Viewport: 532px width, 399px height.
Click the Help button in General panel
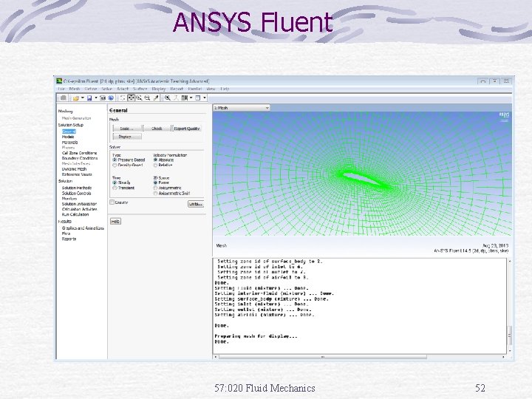click(115, 221)
